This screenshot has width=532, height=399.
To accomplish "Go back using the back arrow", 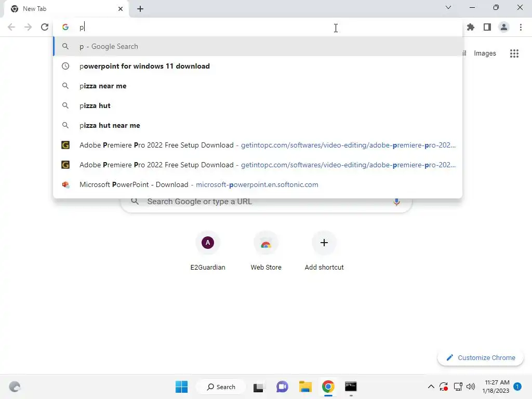I will pyautogui.click(x=11, y=27).
